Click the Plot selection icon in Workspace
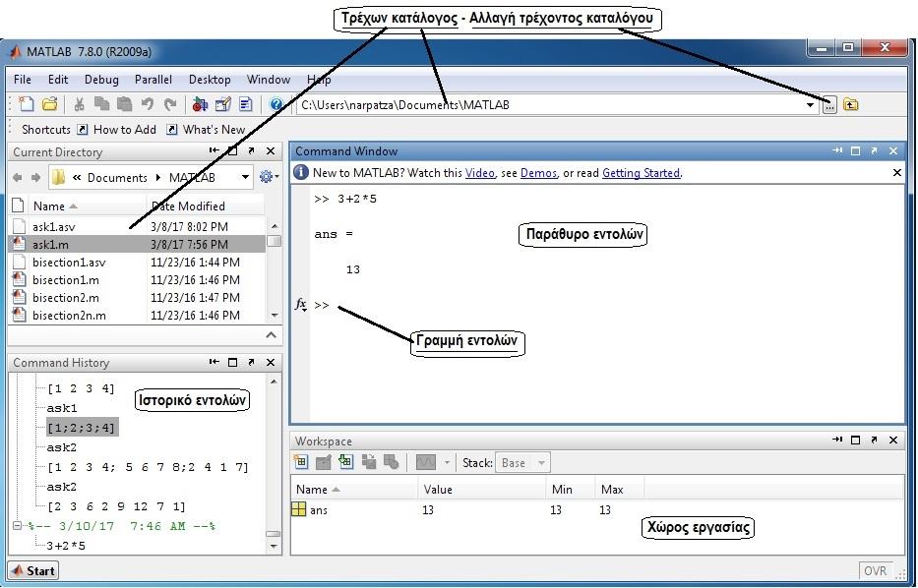Image resolution: width=918 pixels, height=588 pixels. [x=426, y=463]
